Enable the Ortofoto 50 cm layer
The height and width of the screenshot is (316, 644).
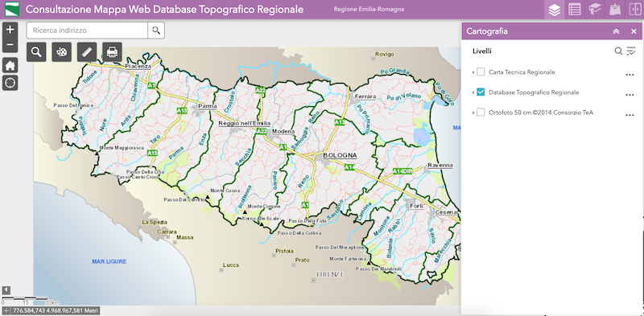[481, 113]
